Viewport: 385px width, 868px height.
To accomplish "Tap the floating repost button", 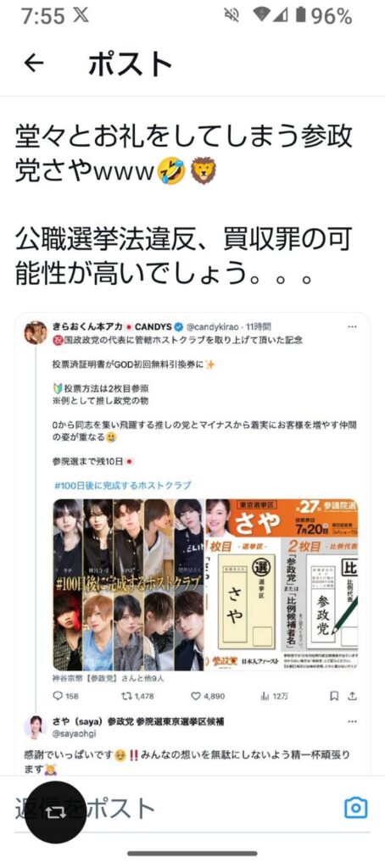I will [x=56, y=812].
